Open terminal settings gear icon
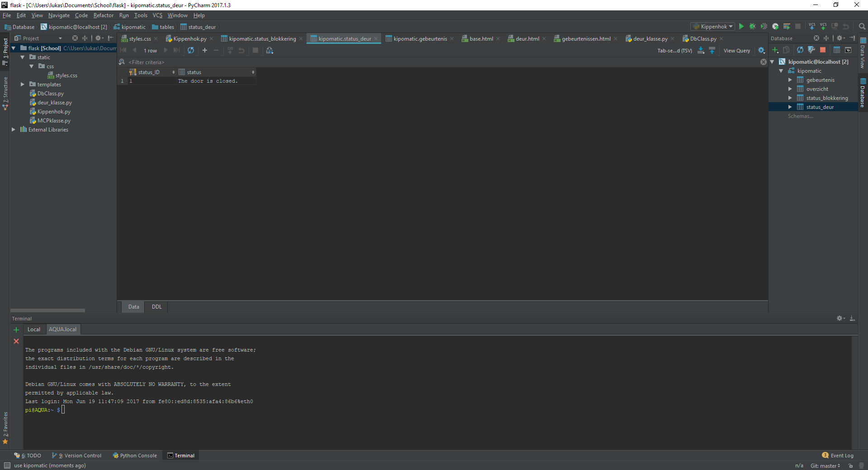Image resolution: width=868 pixels, height=470 pixels. [840, 318]
